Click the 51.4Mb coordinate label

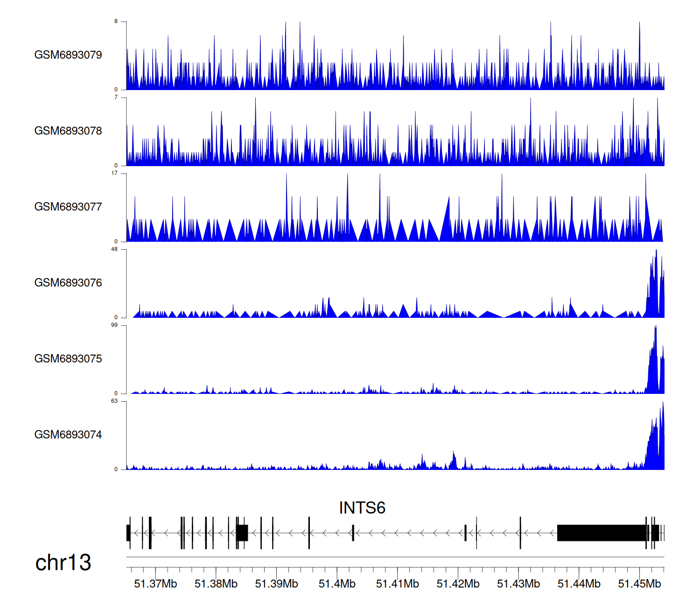(337, 584)
